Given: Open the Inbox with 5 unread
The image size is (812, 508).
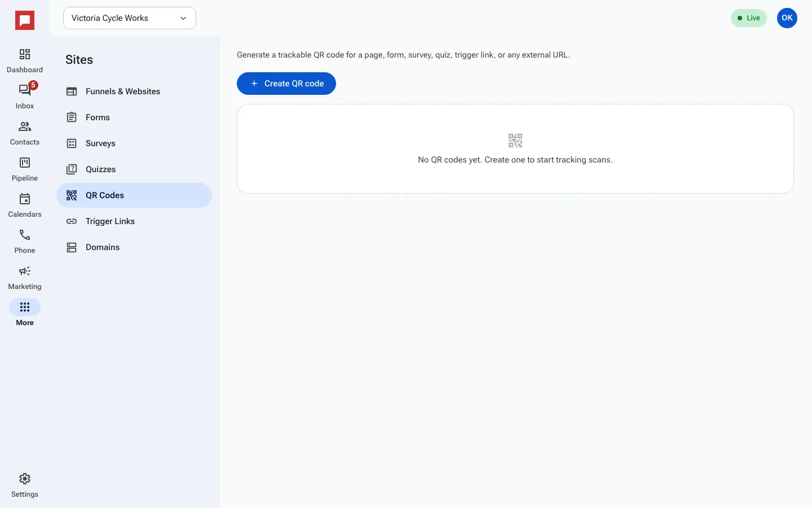Looking at the screenshot, I should [x=25, y=90].
